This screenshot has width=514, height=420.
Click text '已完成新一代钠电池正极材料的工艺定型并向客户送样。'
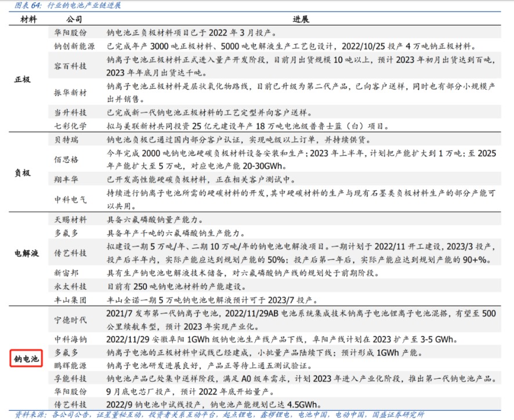pos(209,113)
